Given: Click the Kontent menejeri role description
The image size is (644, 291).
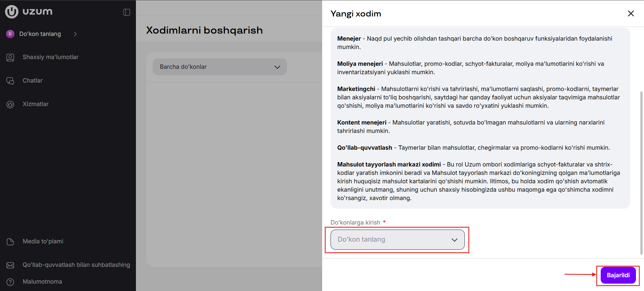Looking at the screenshot, I should (x=471, y=127).
